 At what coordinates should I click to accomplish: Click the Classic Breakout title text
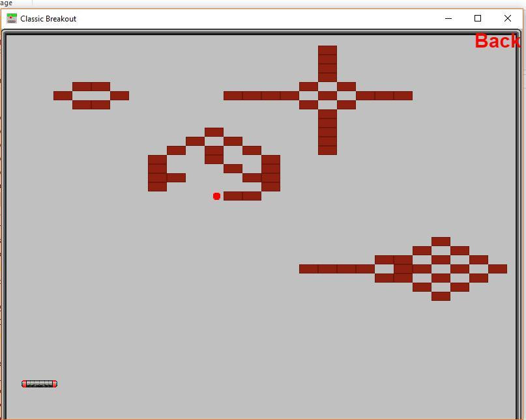48,19
